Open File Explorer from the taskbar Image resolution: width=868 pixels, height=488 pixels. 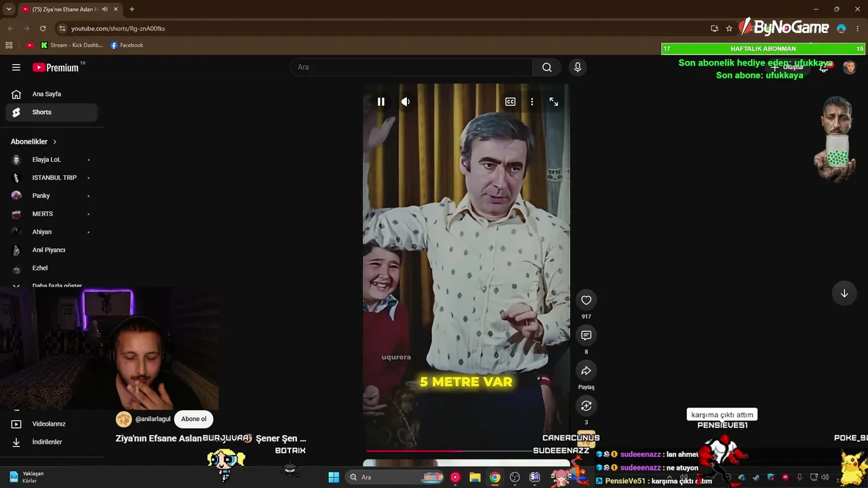tap(475, 477)
